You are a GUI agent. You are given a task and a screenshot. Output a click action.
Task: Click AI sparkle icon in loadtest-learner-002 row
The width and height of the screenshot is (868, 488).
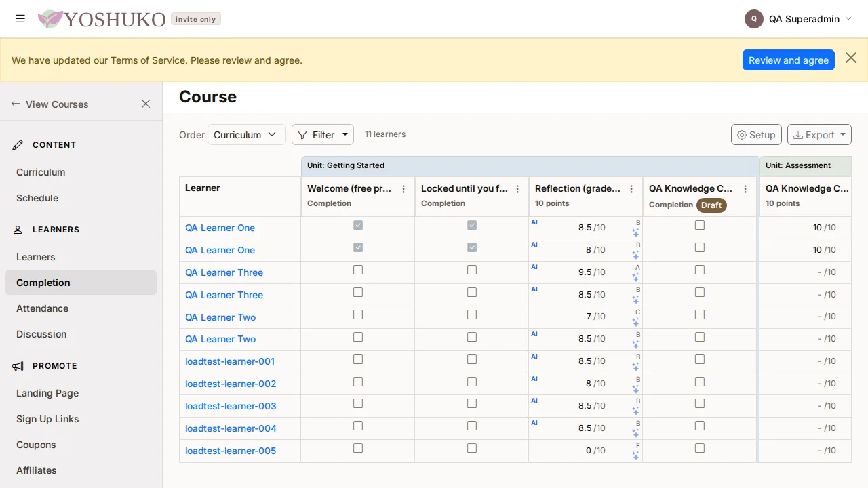pyautogui.click(x=635, y=389)
